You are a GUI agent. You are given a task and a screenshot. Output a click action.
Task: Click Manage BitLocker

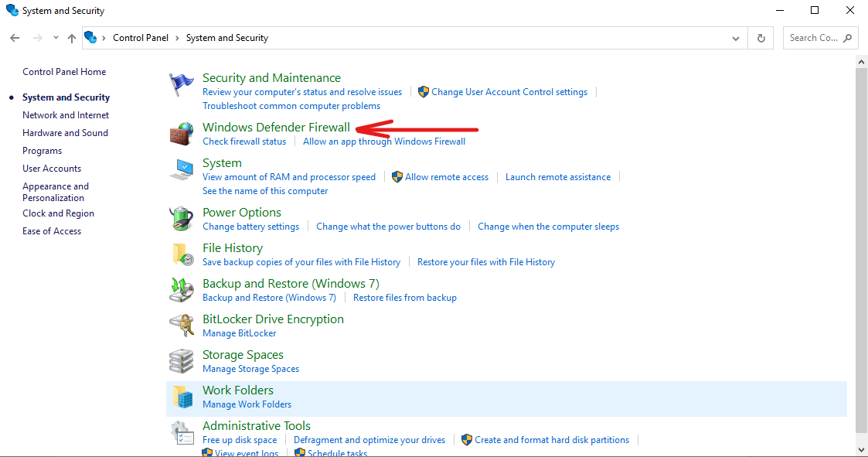click(239, 333)
